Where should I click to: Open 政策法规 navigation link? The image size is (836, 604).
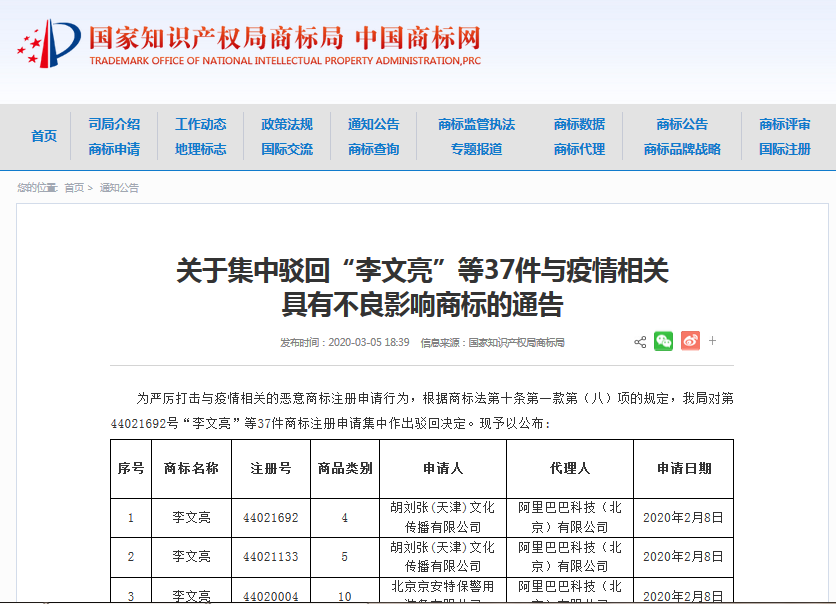(x=287, y=124)
